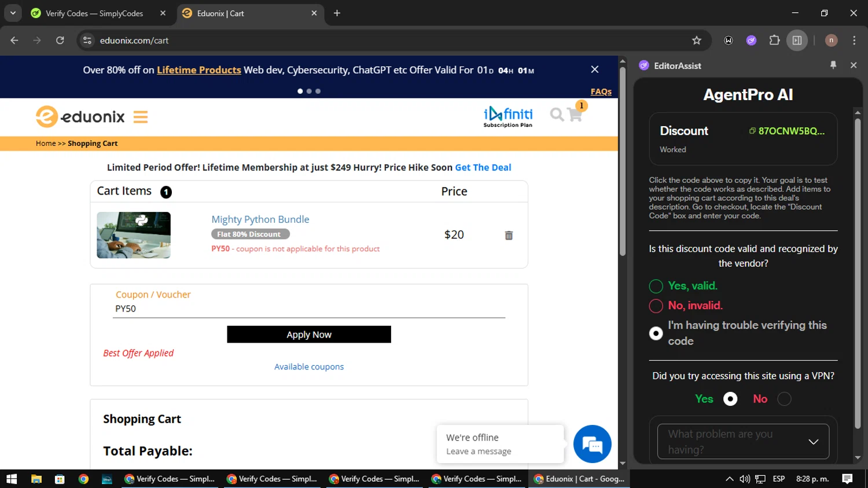The image size is (868, 488).
Task: Open Chrome three-dot menu
Action: click(854, 41)
